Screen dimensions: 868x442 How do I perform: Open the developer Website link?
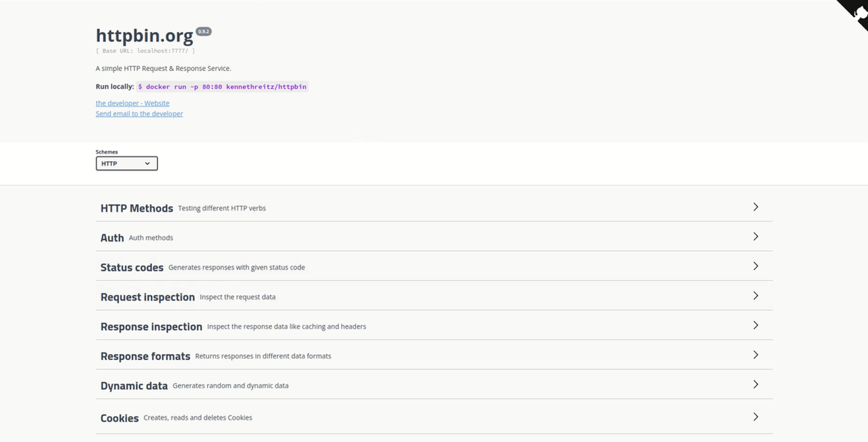point(132,103)
